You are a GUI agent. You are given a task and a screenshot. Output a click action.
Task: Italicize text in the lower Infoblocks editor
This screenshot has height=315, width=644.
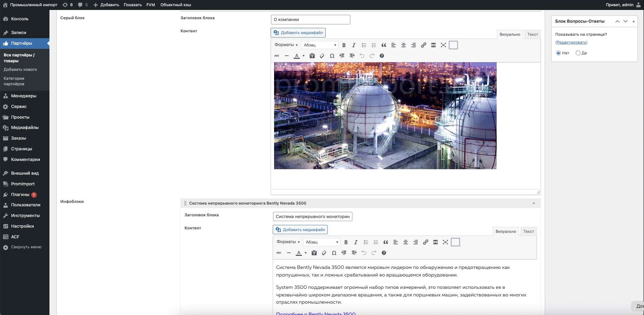click(356, 242)
